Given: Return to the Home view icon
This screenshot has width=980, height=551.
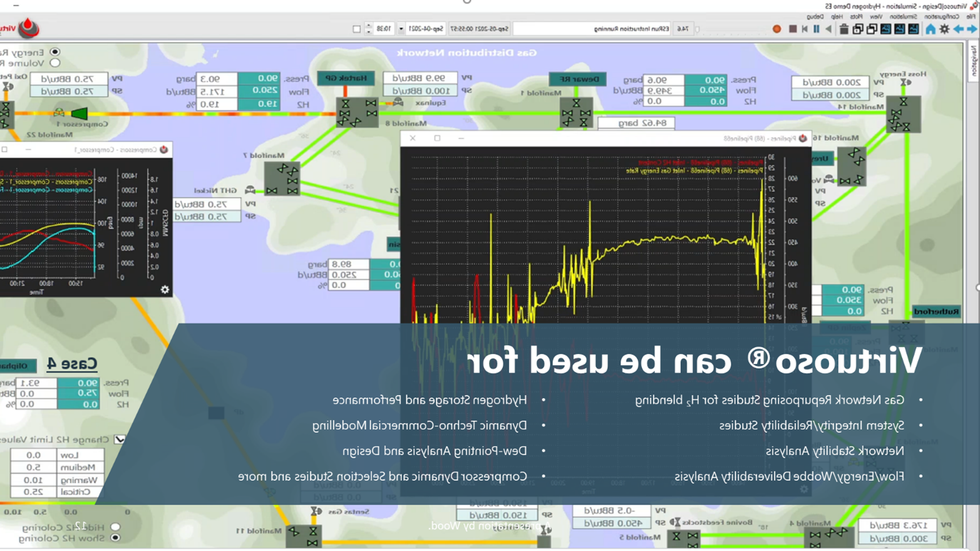Looking at the screenshot, I should coord(931,29).
